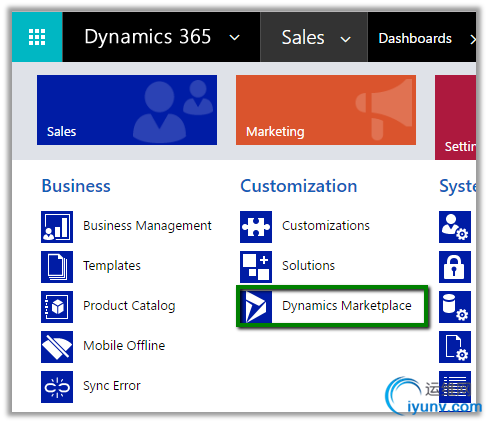Expand the Sales area dropdown chevron
488x423 pixels.
(345, 40)
